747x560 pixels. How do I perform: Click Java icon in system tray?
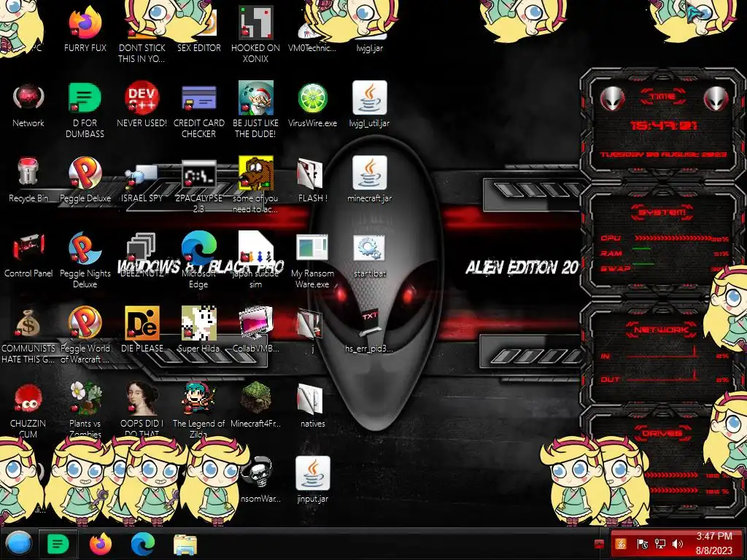621,544
